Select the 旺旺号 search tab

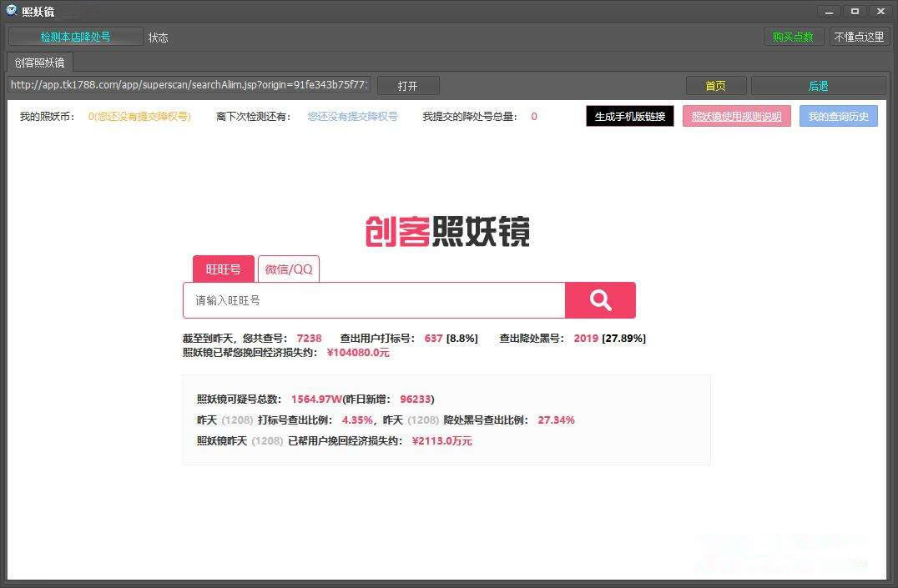pyautogui.click(x=222, y=269)
